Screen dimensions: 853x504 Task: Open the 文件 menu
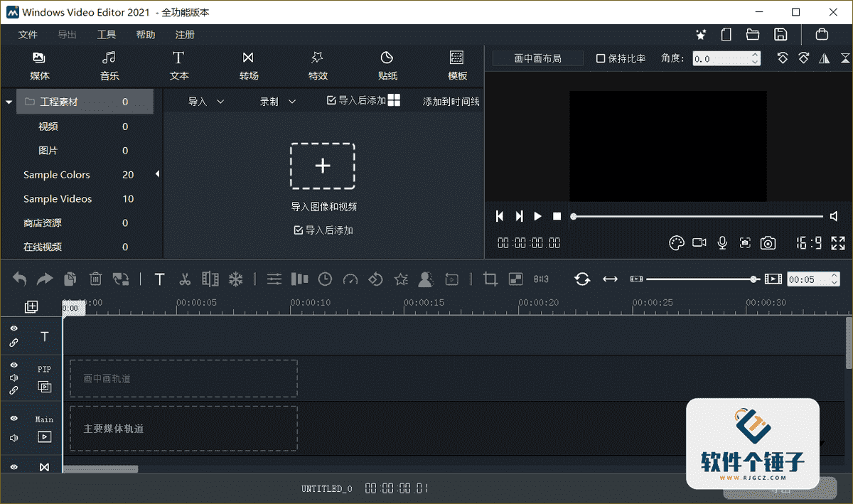coord(27,34)
